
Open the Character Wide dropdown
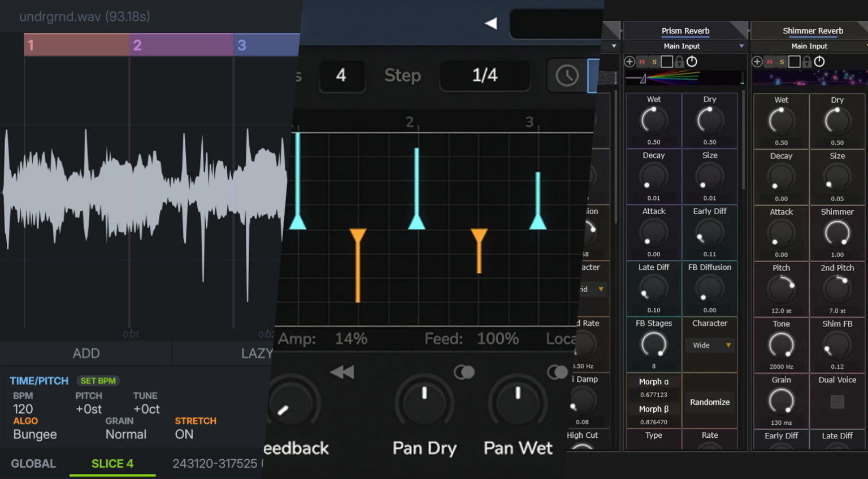point(710,345)
